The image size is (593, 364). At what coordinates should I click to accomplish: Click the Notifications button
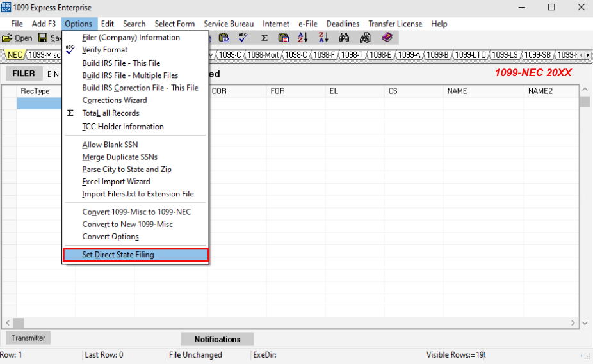click(217, 339)
